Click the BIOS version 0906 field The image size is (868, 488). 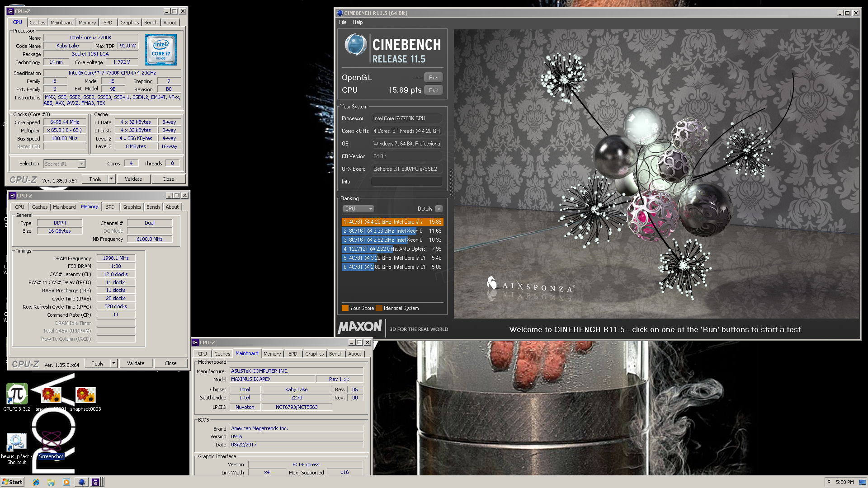[x=296, y=436]
